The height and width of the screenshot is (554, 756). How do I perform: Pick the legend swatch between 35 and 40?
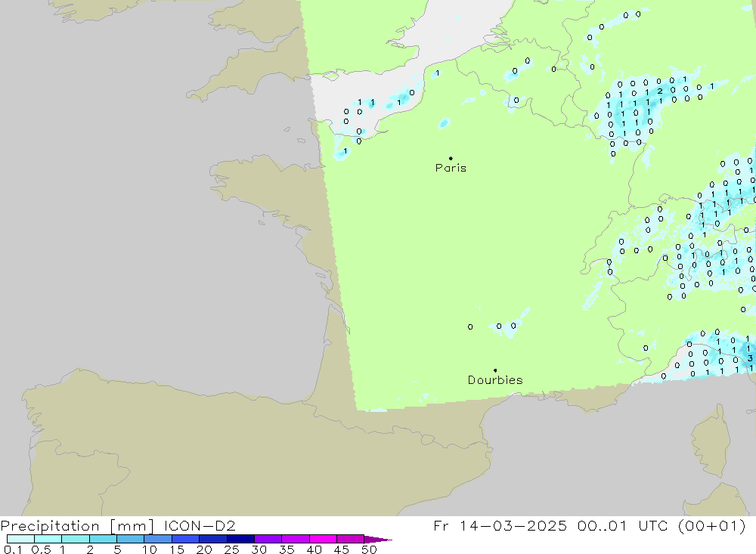tap(296, 539)
